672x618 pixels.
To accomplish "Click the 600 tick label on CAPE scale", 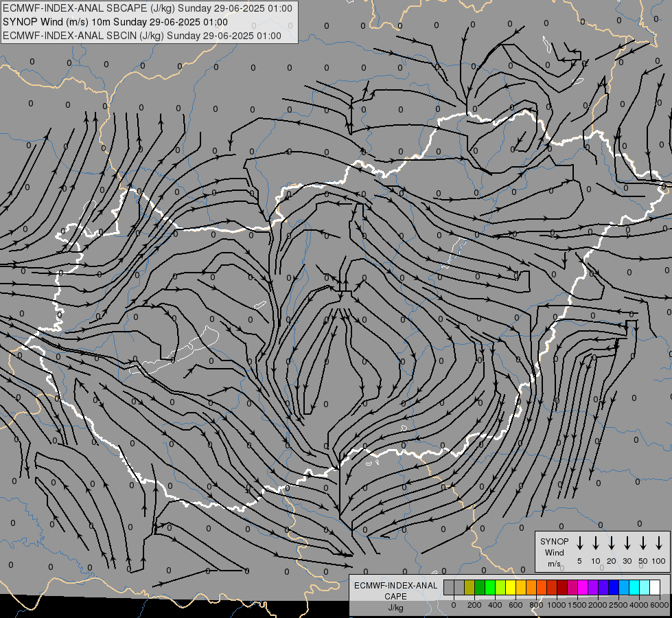I will (x=515, y=605).
